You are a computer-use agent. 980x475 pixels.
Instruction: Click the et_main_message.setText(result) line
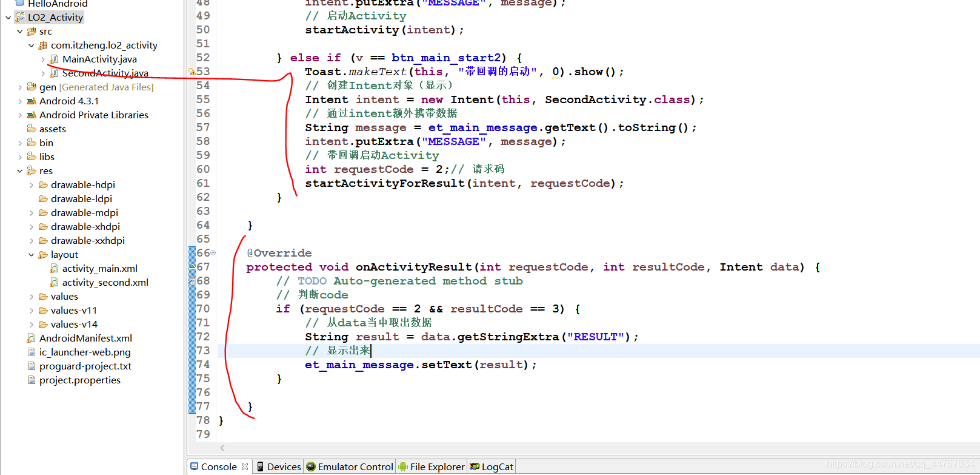click(421, 365)
